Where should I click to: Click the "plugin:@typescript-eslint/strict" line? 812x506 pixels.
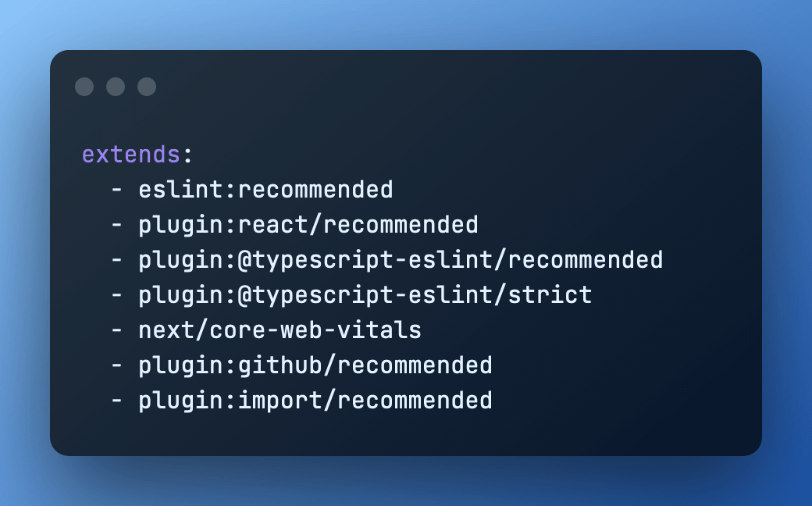click(x=365, y=295)
